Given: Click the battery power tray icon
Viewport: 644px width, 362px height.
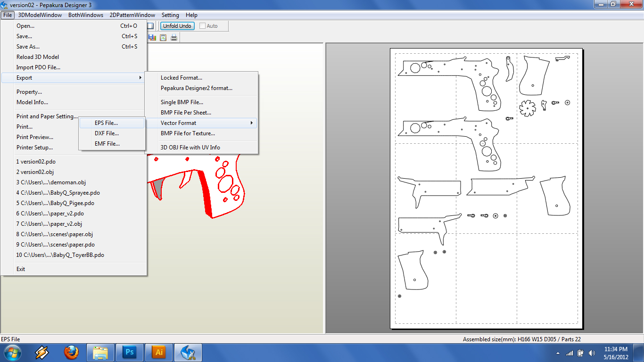Looking at the screenshot, I should pos(580,353).
